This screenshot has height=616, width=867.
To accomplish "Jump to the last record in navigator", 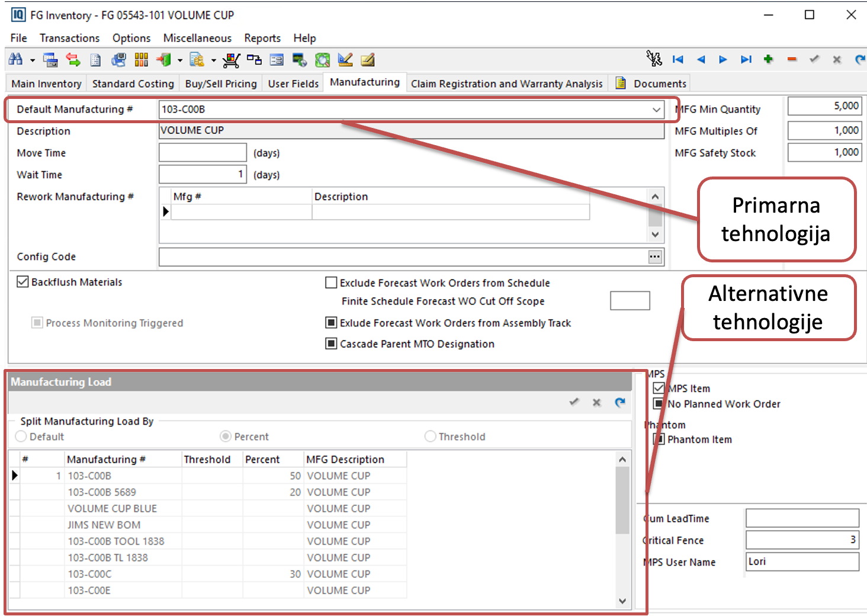I will coord(746,59).
